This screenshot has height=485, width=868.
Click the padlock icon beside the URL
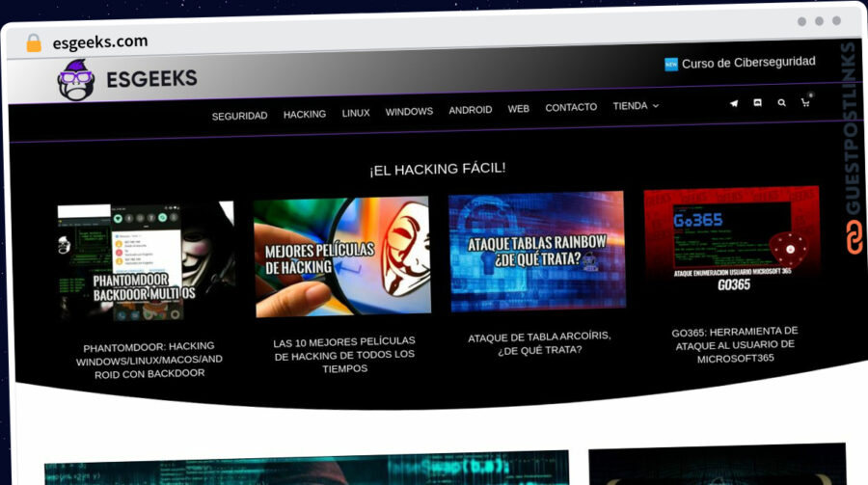point(34,42)
